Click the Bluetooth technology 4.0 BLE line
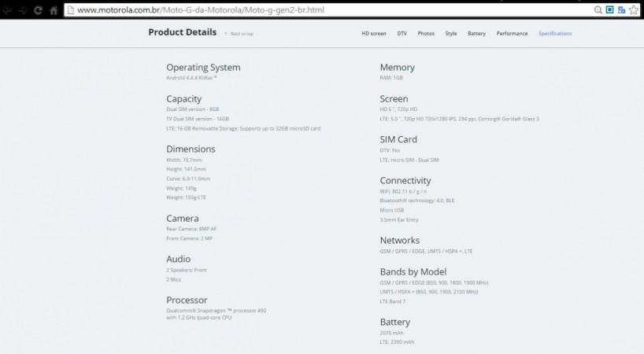Image resolution: width=644 pixels, height=354 pixels. point(417,201)
